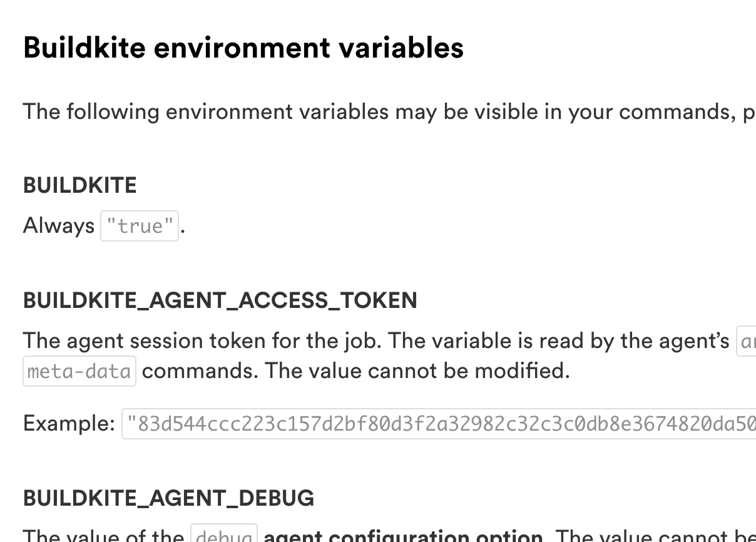
Task: Click the meta-data inline code snippet
Action: [x=79, y=371]
